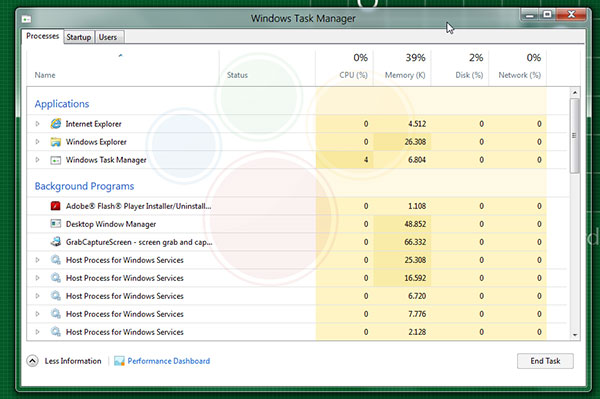The width and height of the screenshot is (600, 399).
Task: Open the Startup tab
Action: tap(79, 37)
